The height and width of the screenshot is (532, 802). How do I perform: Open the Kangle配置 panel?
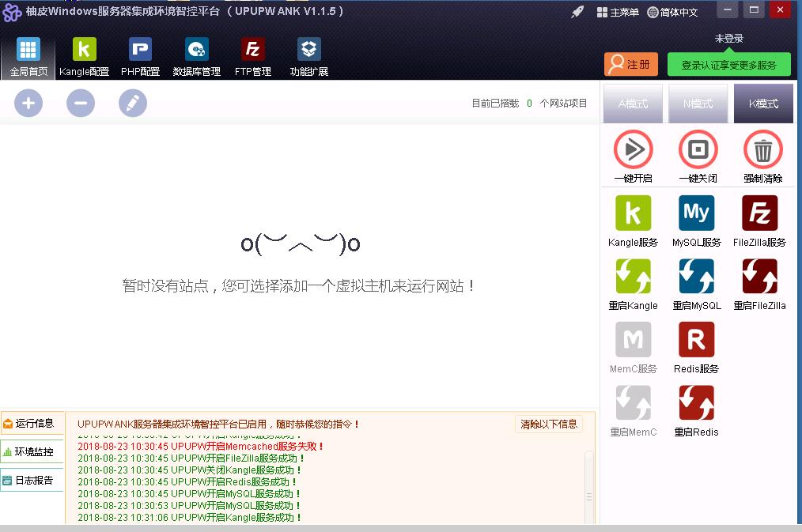coord(83,55)
